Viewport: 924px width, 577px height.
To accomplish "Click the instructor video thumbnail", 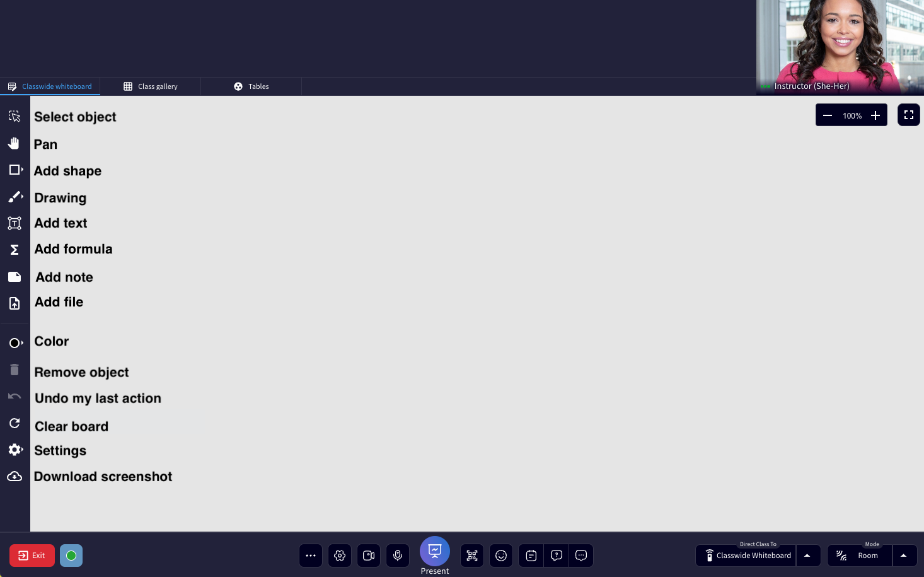I will tap(840, 47).
